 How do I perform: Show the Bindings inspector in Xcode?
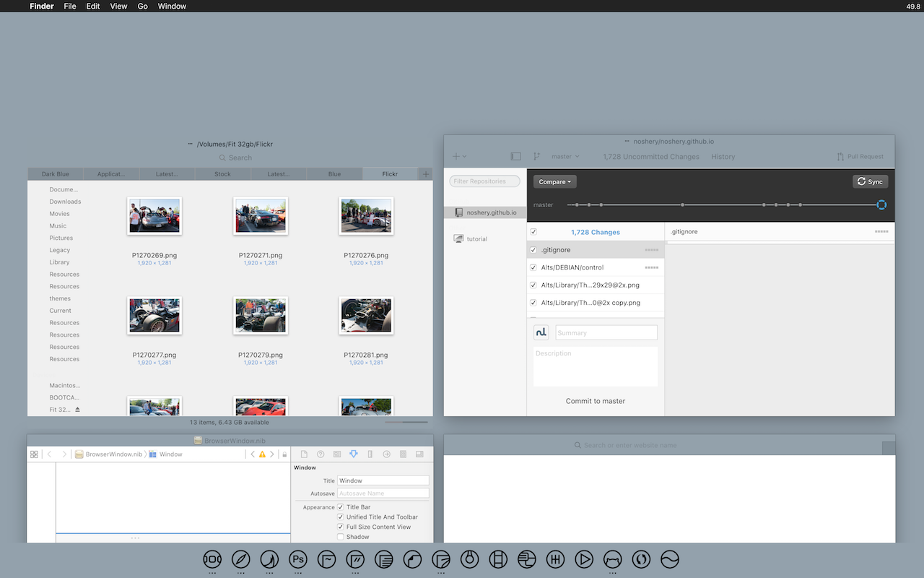[x=403, y=454]
